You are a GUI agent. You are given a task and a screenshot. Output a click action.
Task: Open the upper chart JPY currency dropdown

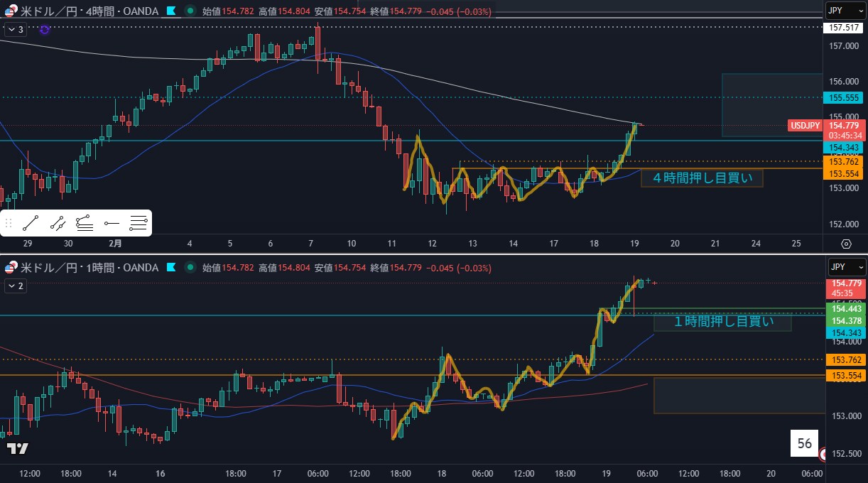(845, 10)
